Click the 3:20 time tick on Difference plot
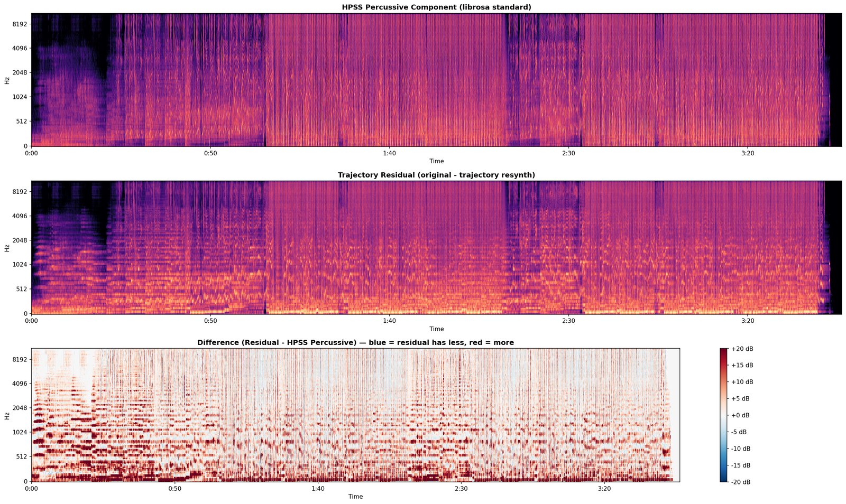The width and height of the screenshot is (846, 504). pos(604,489)
